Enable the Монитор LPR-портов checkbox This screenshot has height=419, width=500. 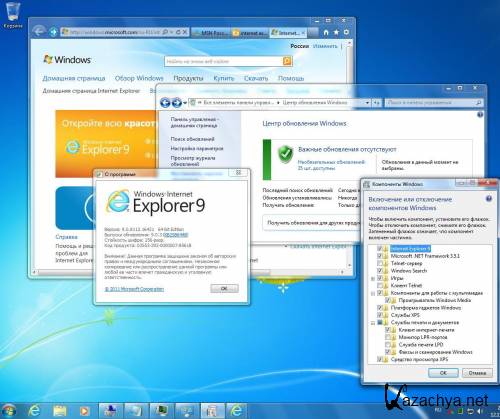tap(388, 337)
